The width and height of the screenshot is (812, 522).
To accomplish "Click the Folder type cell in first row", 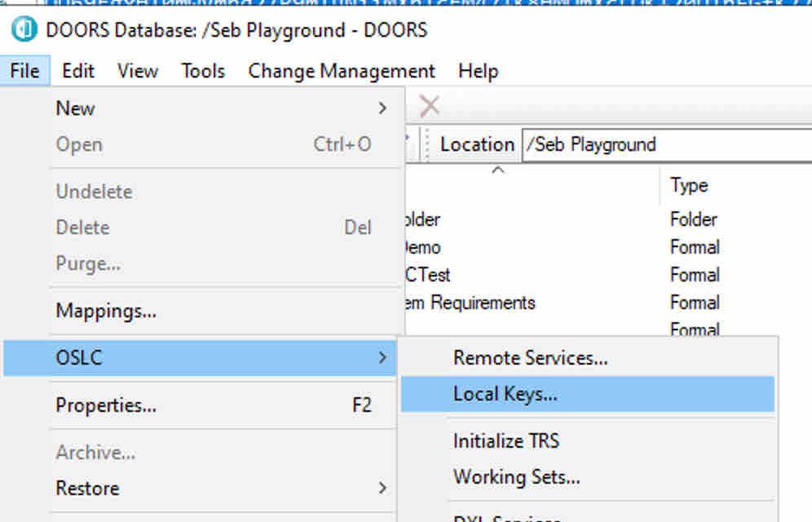I will 694,219.
